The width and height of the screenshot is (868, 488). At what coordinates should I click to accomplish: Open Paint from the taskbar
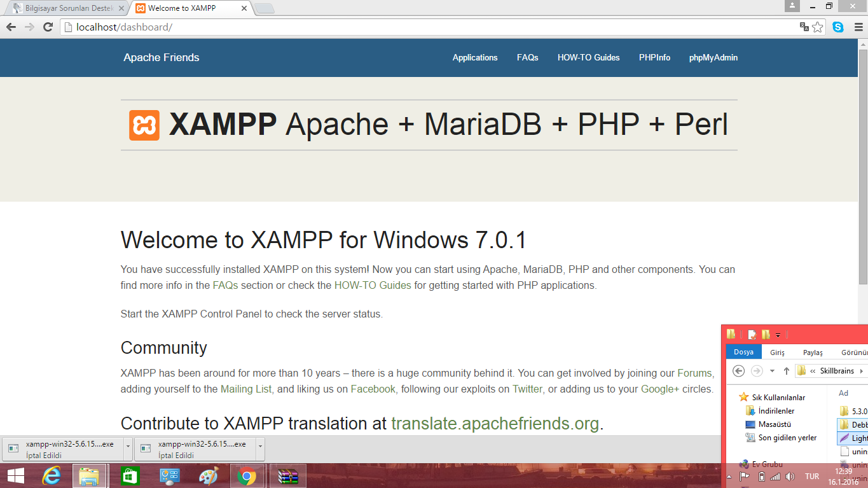pos(209,476)
